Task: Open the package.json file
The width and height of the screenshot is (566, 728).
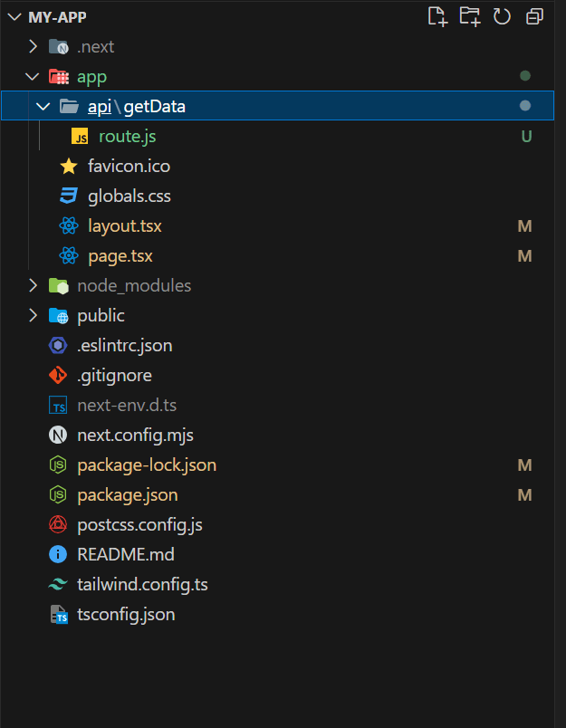Action: (x=128, y=495)
